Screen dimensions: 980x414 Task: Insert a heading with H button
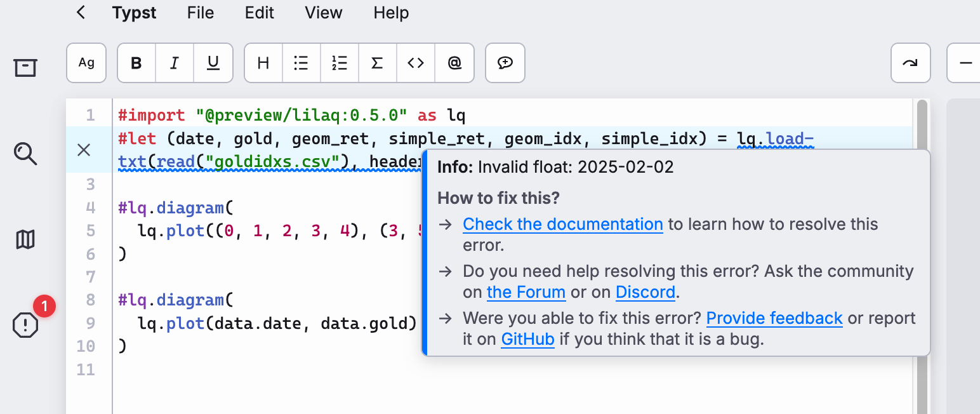(263, 63)
